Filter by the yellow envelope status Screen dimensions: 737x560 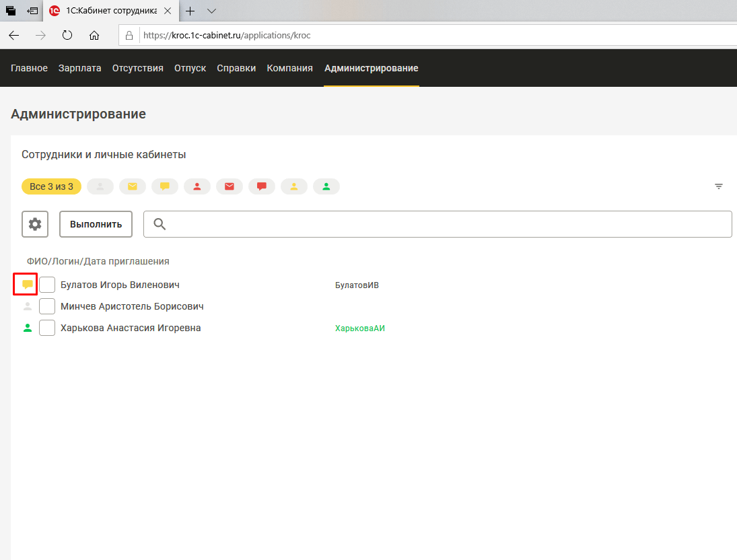[x=133, y=186]
